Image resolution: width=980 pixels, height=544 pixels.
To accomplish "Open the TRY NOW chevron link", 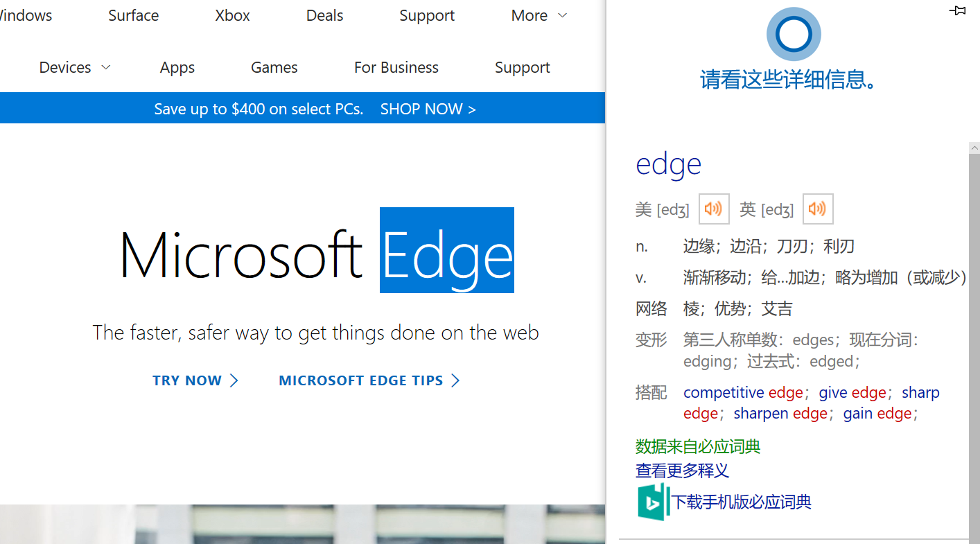I will 195,380.
